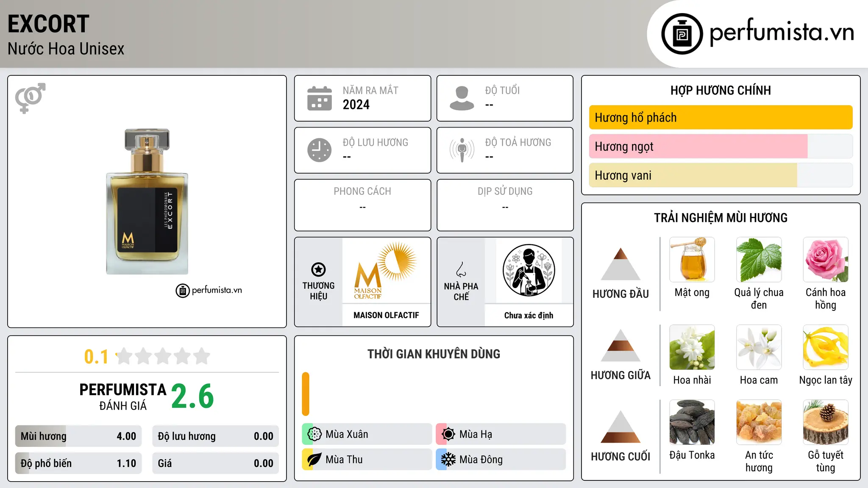Click the Mùa Hạ sun icon
The height and width of the screenshot is (488, 868).
point(448,434)
